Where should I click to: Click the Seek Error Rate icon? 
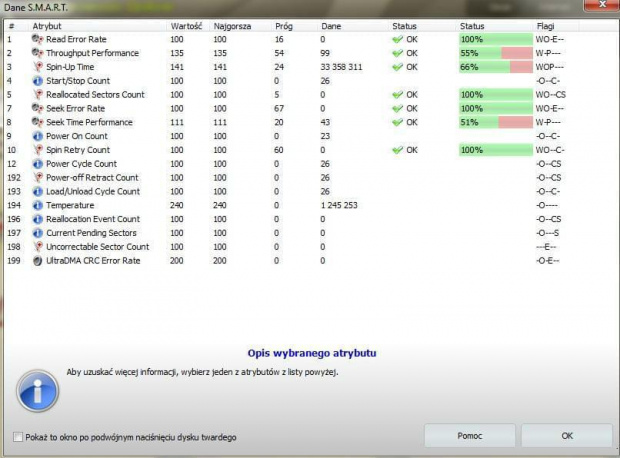pos(38,108)
